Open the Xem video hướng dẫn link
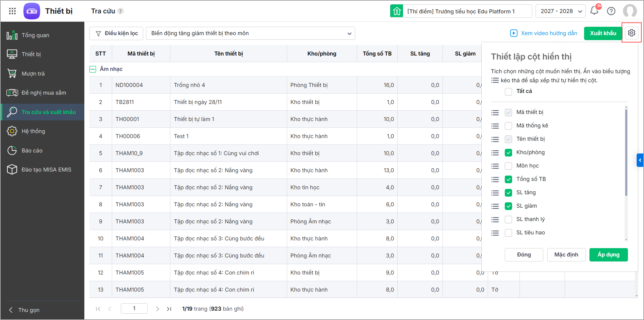Image resolution: width=644 pixels, height=320 pixels. [x=544, y=33]
